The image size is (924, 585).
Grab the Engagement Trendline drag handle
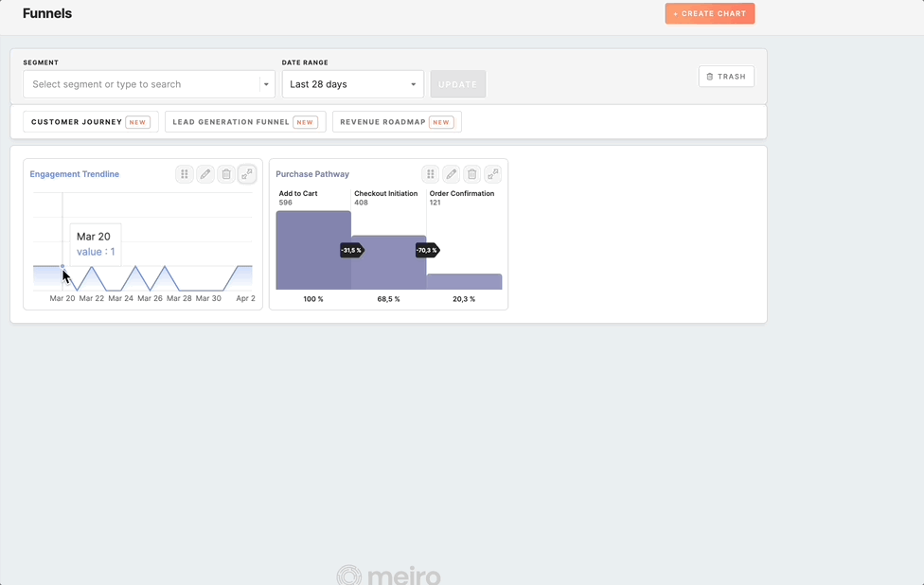184,174
